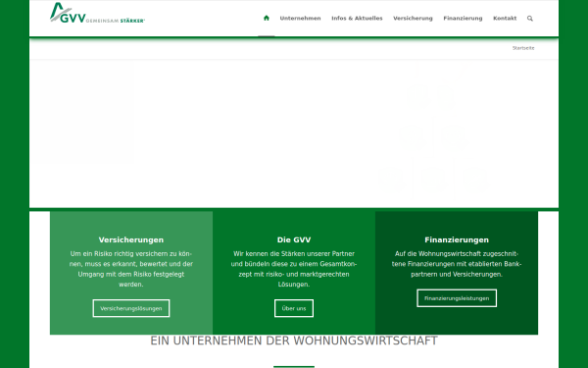Open the Unternehmen menu
Image resolution: width=588 pixels, height=368 pixels.
tap(300, 18)
